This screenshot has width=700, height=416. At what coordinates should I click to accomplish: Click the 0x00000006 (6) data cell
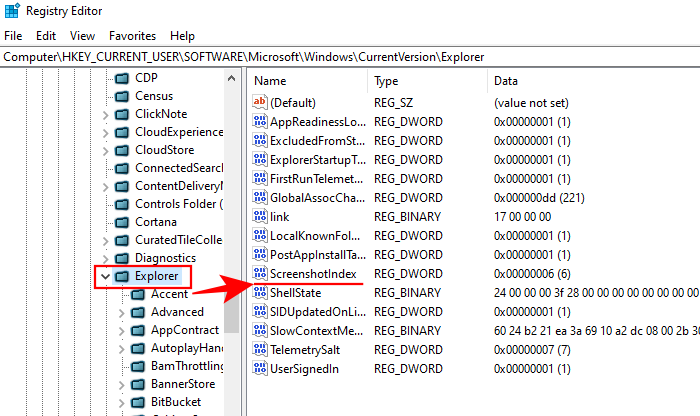click(532, 274)
